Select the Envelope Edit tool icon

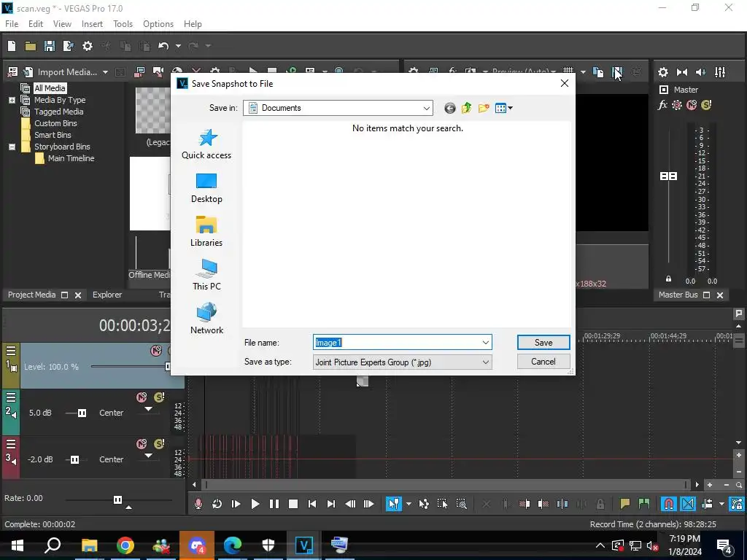[424, 504]
